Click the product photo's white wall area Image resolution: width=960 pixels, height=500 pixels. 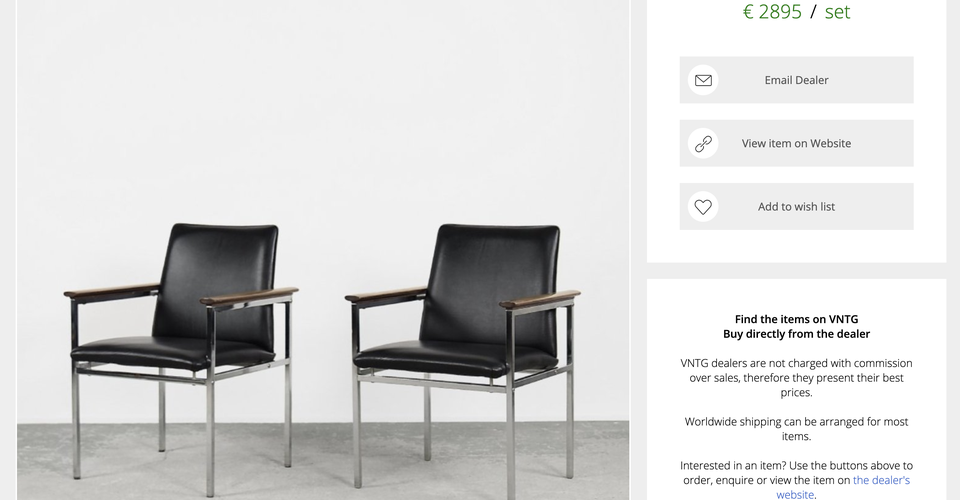[x=323, y=110]
